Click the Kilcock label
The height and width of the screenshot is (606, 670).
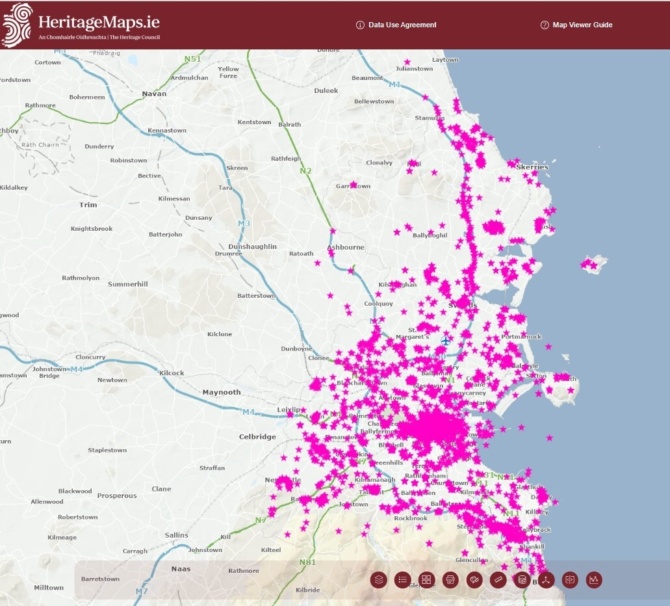click(172, 373)
